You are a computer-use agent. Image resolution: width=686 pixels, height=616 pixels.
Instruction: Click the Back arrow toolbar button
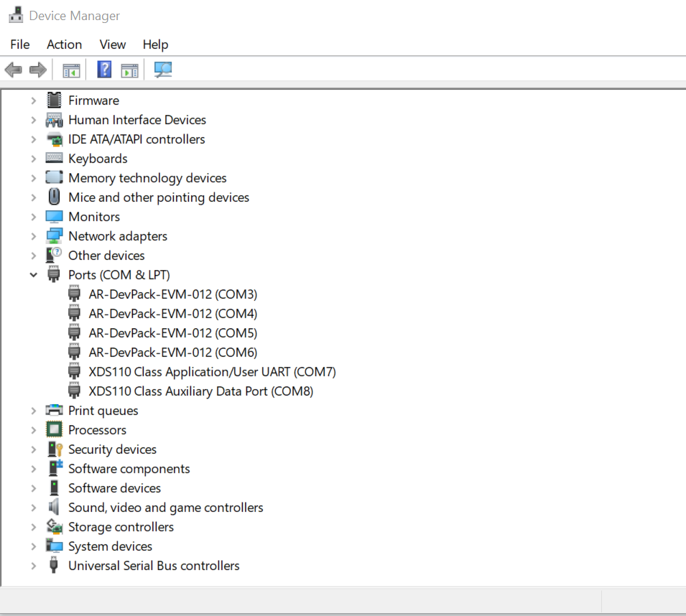tap(14, 70)
